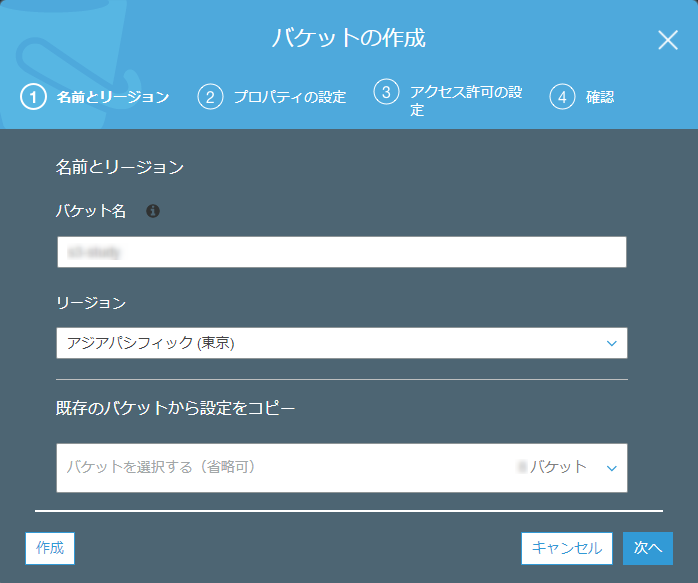Click the バケットの作成 dialog title
The image size is (698, 583).
349,39
